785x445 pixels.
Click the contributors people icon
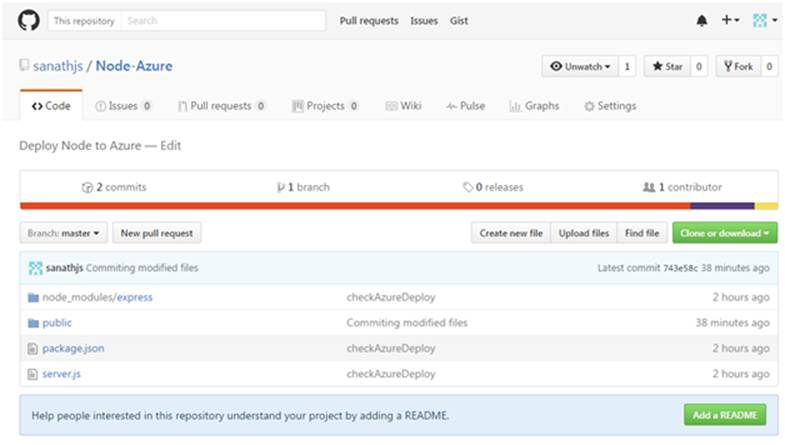pos(649,187)
